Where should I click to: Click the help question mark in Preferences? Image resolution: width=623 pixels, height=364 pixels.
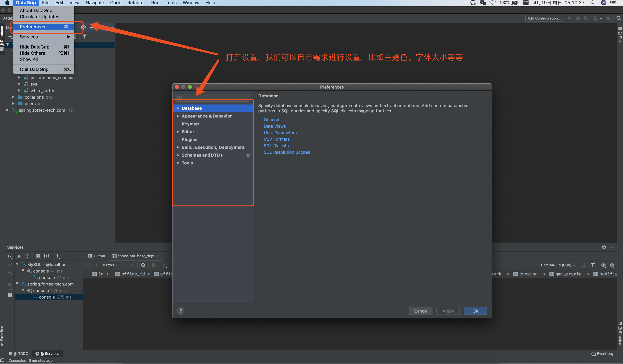(x=181, y=311)
